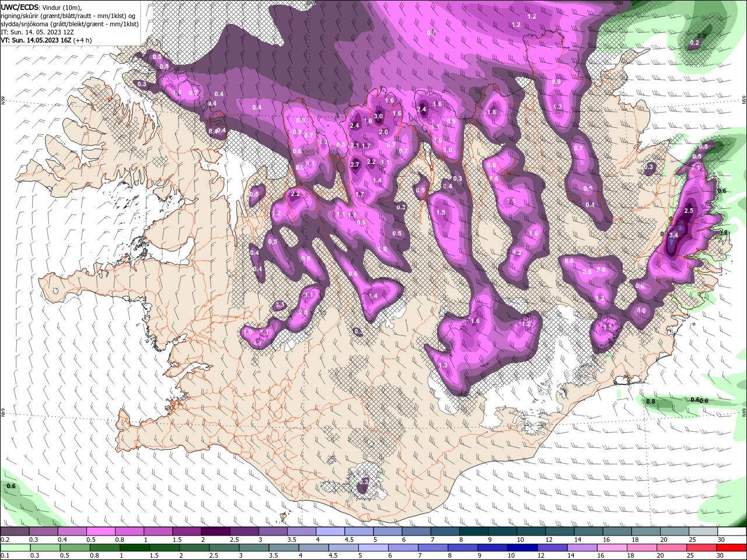Click the 2.7 snowfall value on the map

(x=355, y=165)
